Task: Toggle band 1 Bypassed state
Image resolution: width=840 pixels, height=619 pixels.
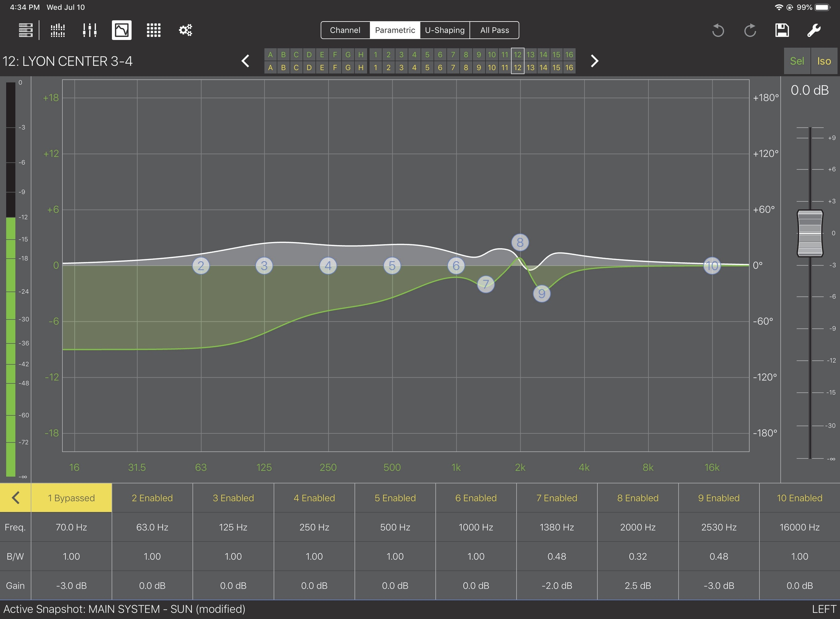Action: coord(71,498)
